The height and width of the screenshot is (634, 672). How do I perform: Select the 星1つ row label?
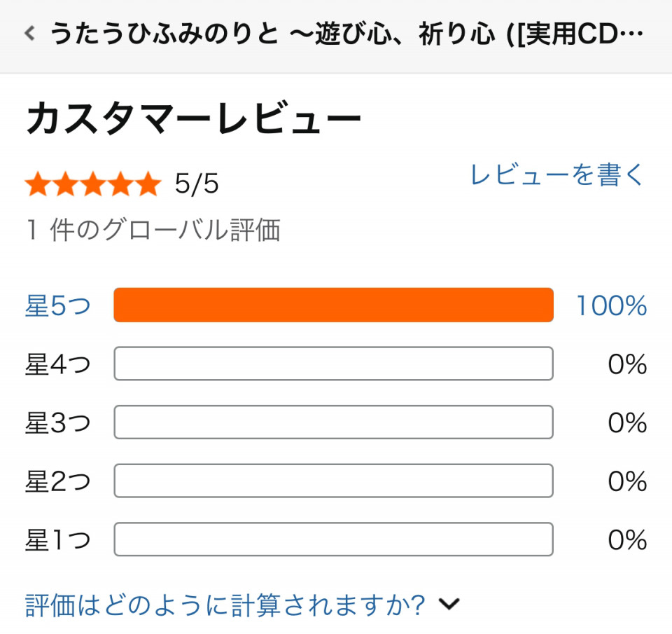[58, 540]
